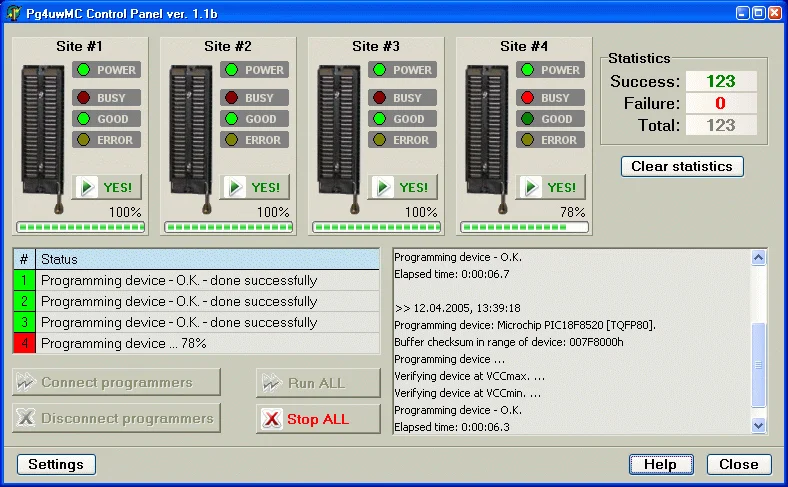Click the Site #3 GOOD indicator LED
This screenshot has width=788, height=487.
pyautogui.click(x=379, y=119)
